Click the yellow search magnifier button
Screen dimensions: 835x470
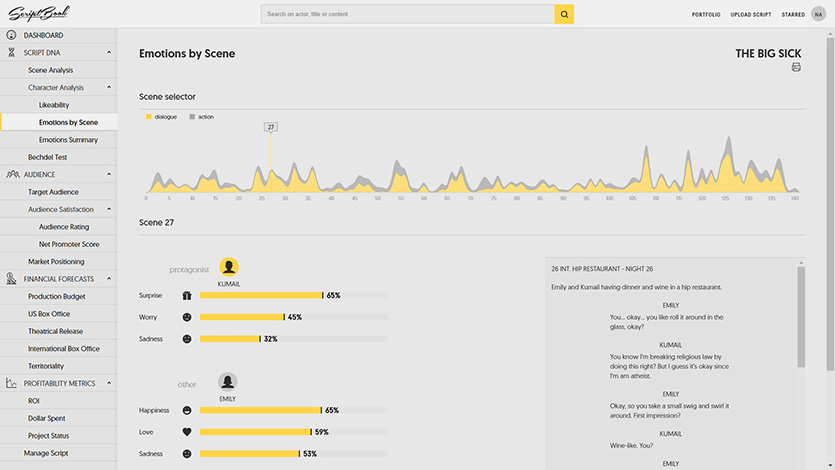[x=564, y=14]
